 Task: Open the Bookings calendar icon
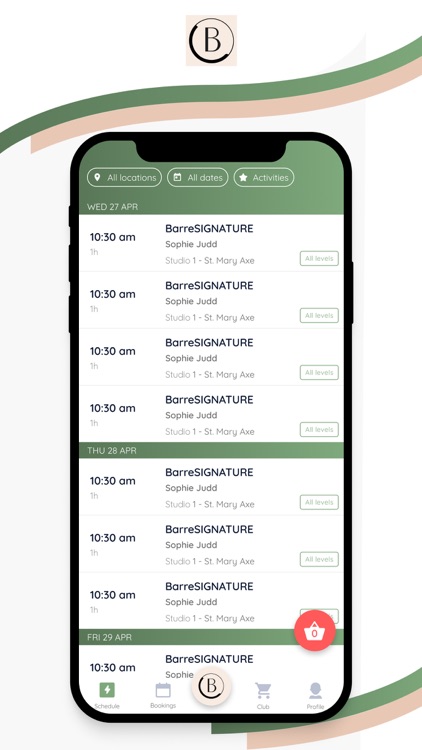(x=163, y=690)
